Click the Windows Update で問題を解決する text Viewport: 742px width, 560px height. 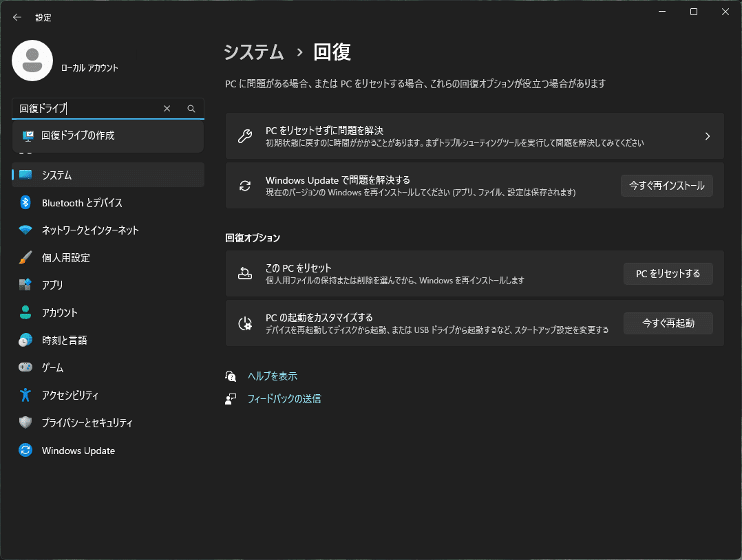coord(338,180)
